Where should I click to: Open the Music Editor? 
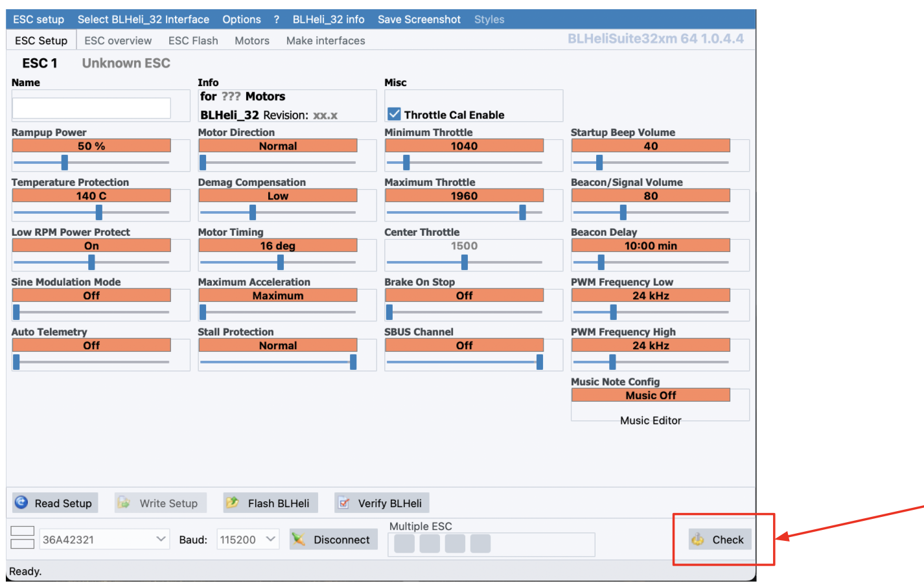click(651, 420)
